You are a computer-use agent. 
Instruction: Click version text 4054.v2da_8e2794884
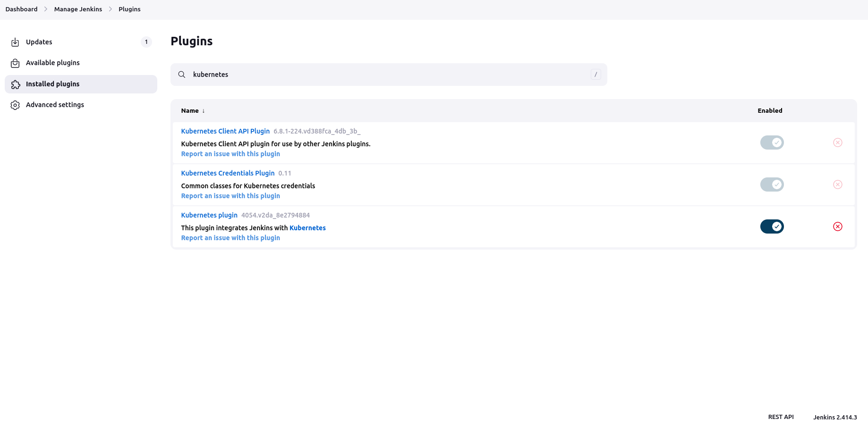[x=275, y=215]
